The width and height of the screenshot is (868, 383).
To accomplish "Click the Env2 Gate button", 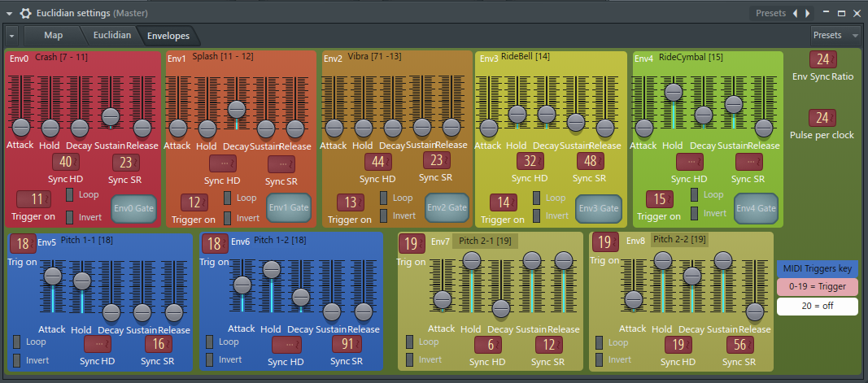I will 447,207.
